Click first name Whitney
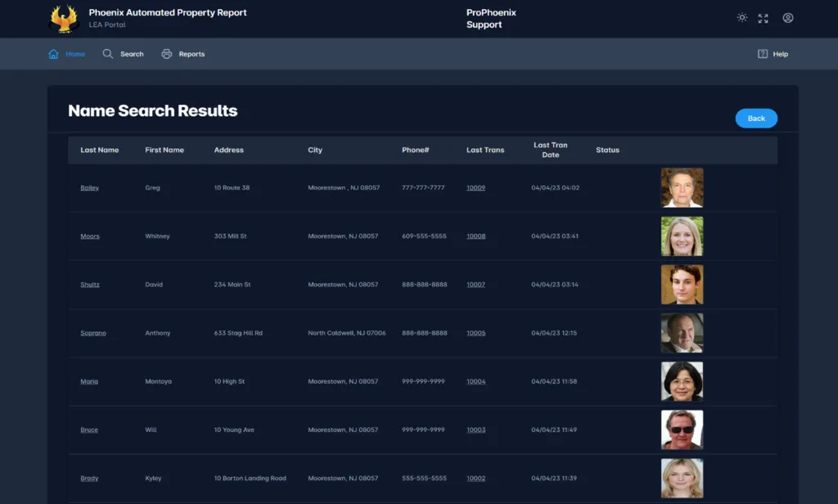 coord(157,236)
